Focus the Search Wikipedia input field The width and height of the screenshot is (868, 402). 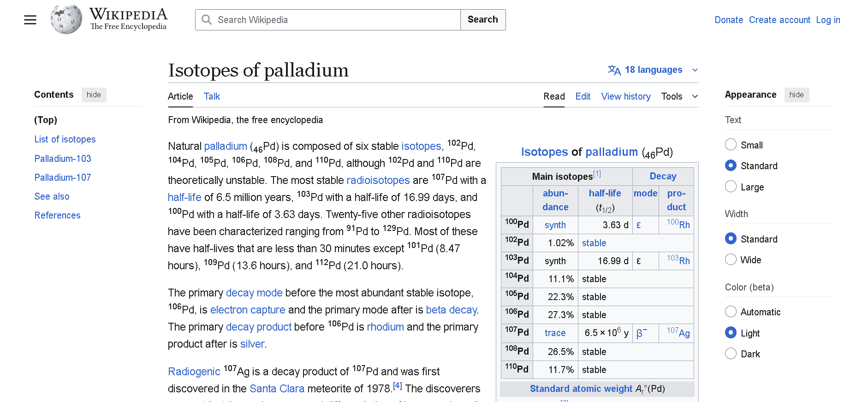click(328, 20)
